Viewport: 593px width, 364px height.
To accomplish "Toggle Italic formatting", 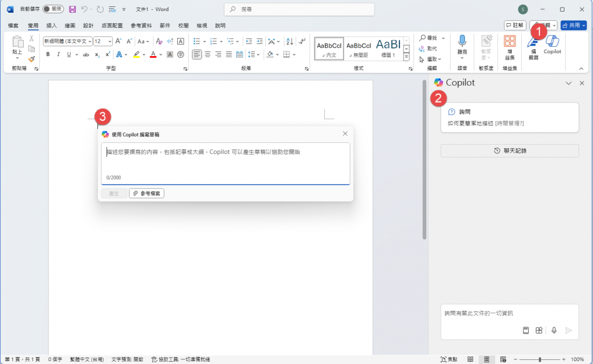I will tap(58, 54).
